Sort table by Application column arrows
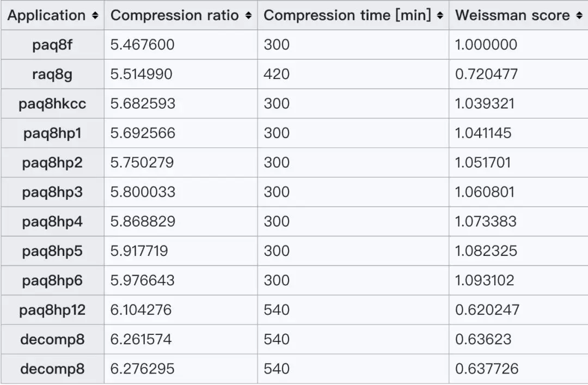The width and height of the screenshot is (588, 385). point(95,15)
